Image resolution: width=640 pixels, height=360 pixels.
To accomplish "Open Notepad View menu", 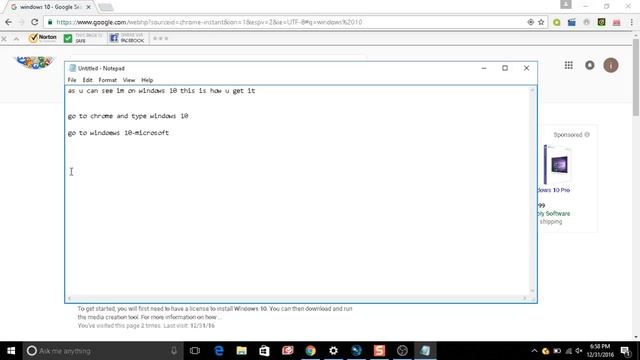I will coord(129,80).
